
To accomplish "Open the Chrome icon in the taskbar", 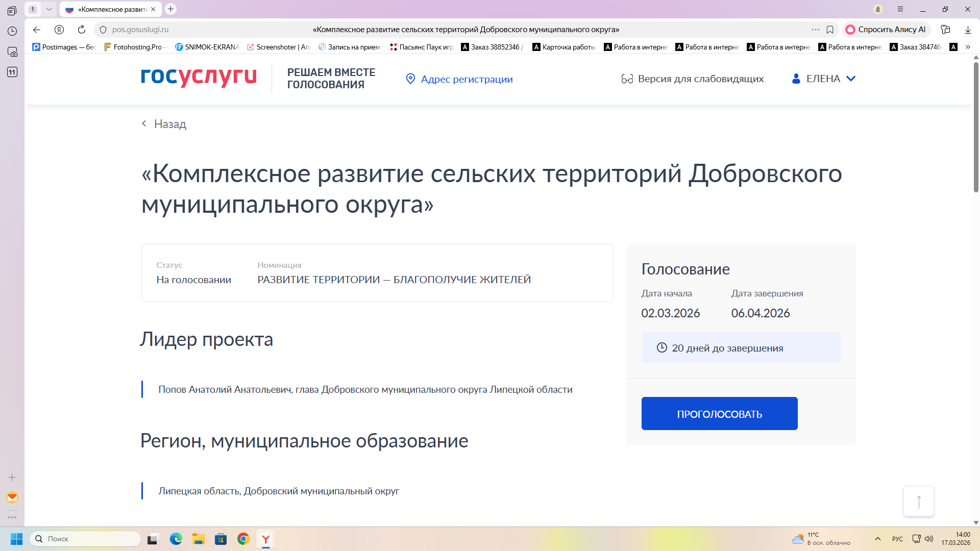I will [x=243, y=539].
